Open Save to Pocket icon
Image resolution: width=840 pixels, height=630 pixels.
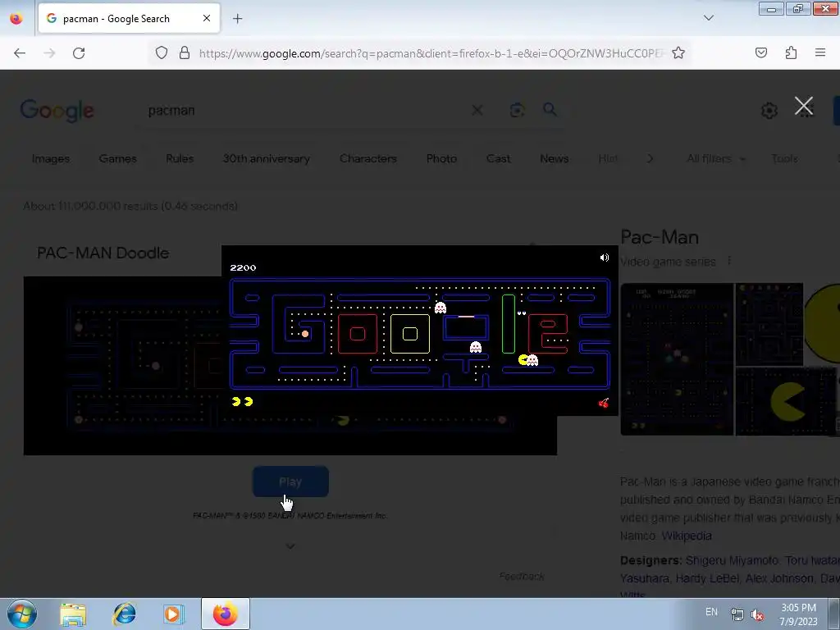pyautogui.click(x=761, y=53)
